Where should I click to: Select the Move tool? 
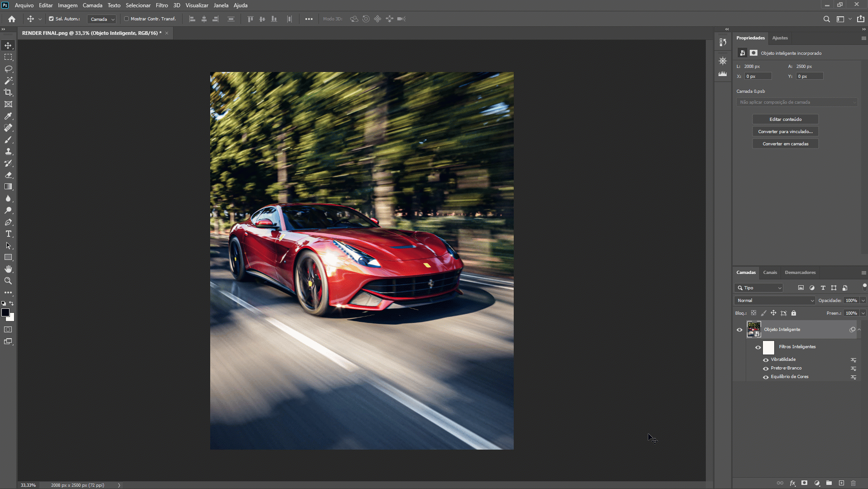(x=8, y=45)
